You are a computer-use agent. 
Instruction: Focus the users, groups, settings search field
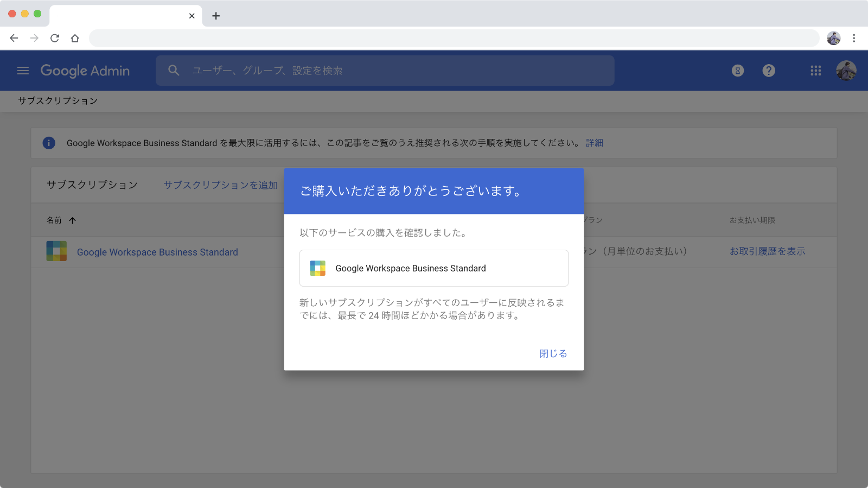coord(385,71)
